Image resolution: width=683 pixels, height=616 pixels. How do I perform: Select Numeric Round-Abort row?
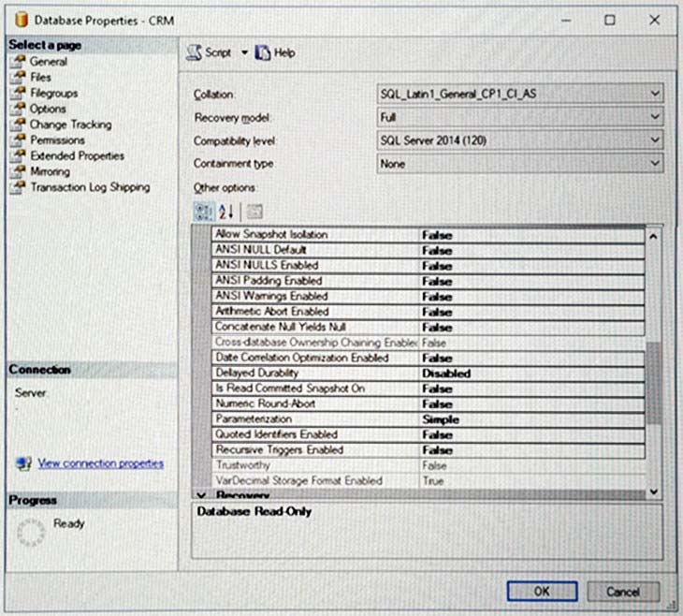point(429,403)
